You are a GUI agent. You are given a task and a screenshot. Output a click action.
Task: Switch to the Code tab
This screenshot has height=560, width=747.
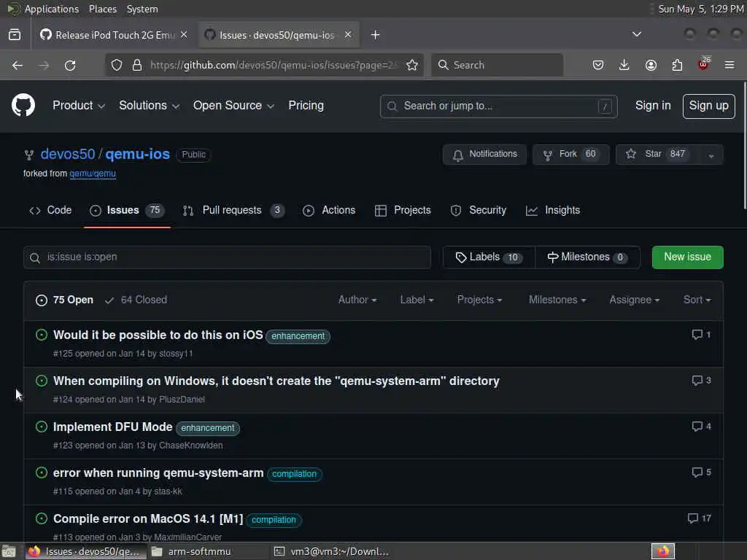pyautogui.click(x=50, y=211)
